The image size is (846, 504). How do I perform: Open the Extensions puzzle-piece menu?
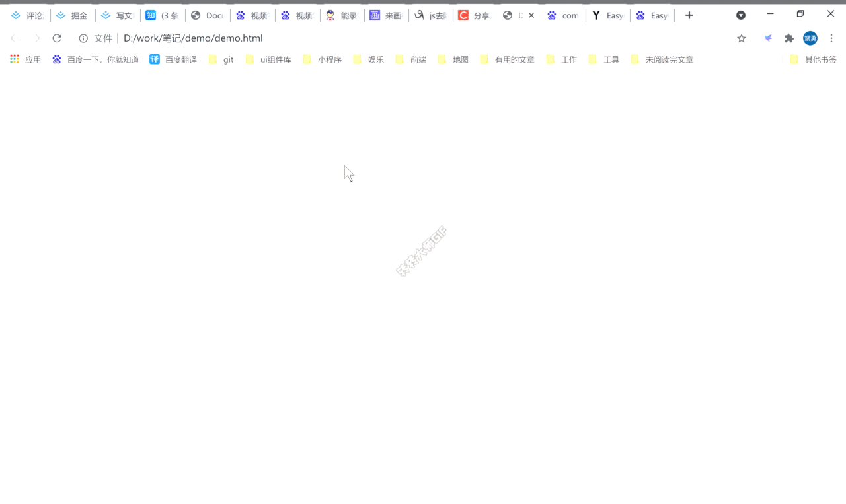click(789, 38)
